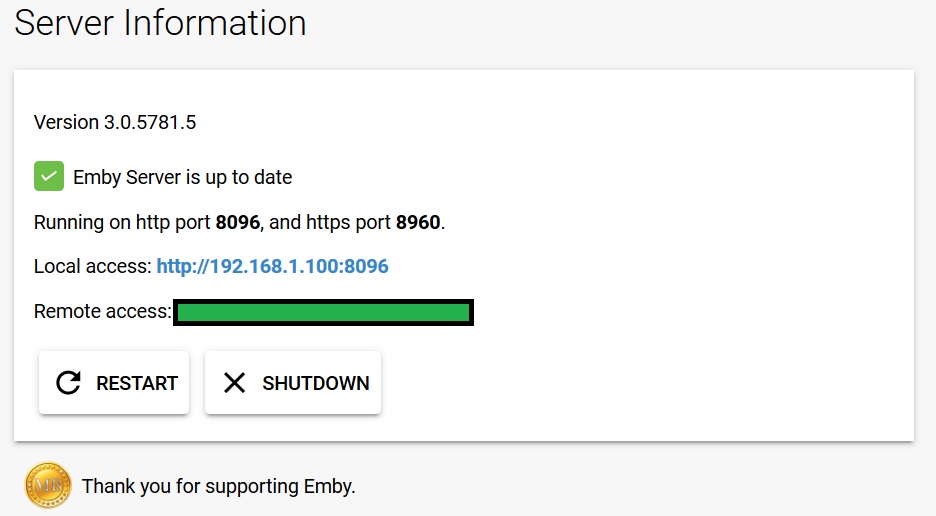Click the 'Remote access:' label

pyautogui.click(x=102, y=312)
